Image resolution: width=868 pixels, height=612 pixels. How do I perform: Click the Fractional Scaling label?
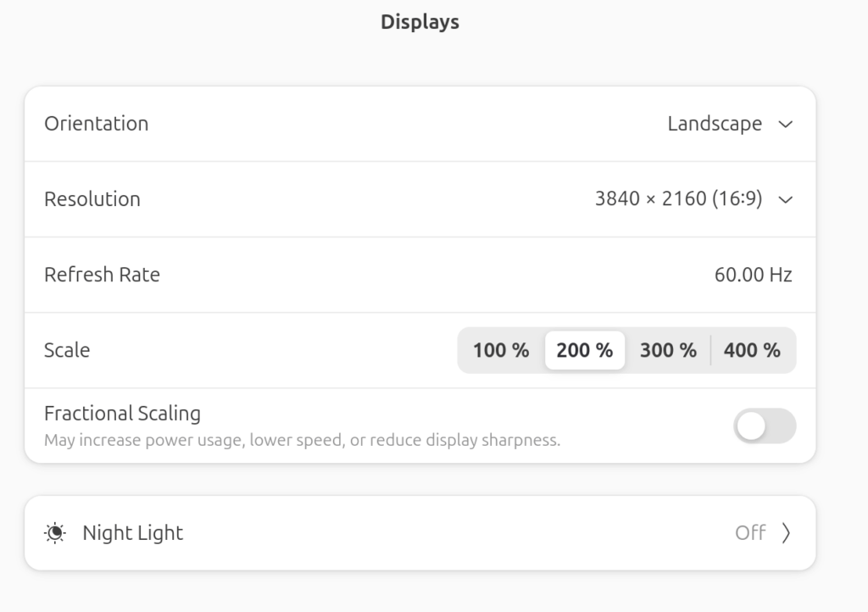tap(122, 414)
